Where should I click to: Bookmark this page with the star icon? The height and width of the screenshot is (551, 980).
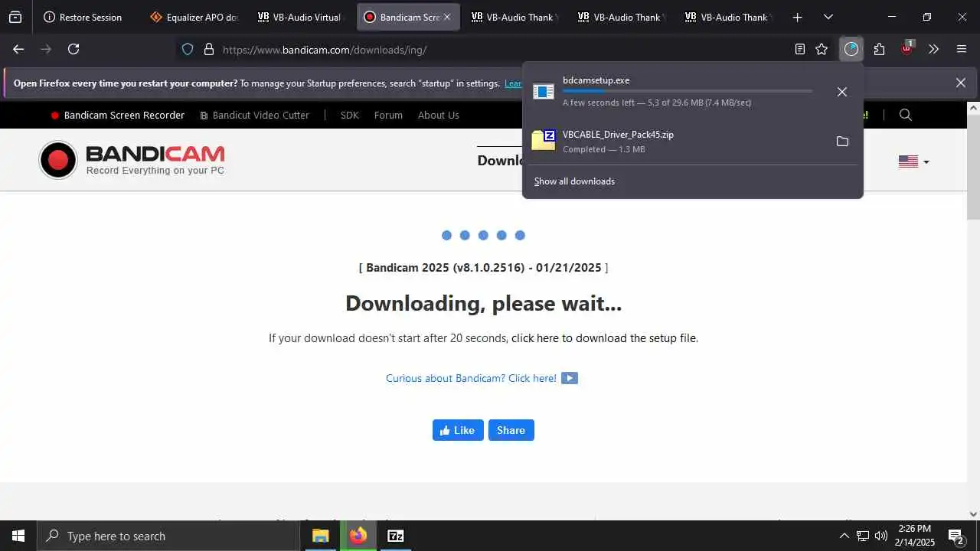(x=822, y=49)
